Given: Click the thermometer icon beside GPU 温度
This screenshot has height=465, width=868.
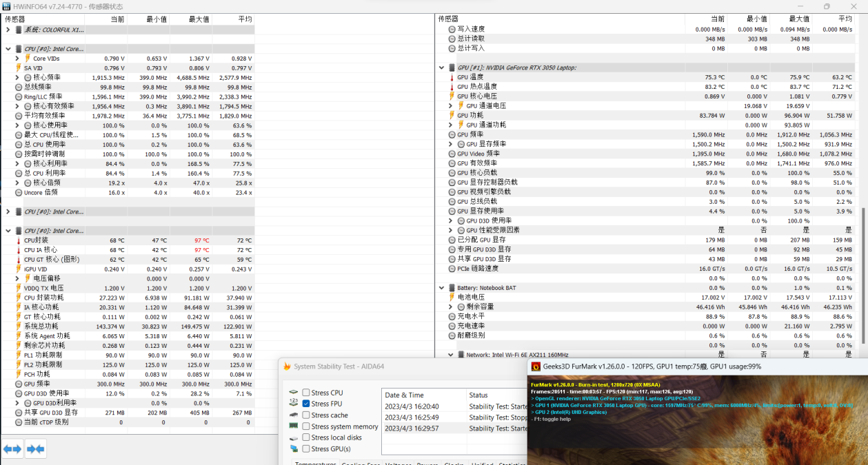Looking at the screenshot, I should pos(452,77).
